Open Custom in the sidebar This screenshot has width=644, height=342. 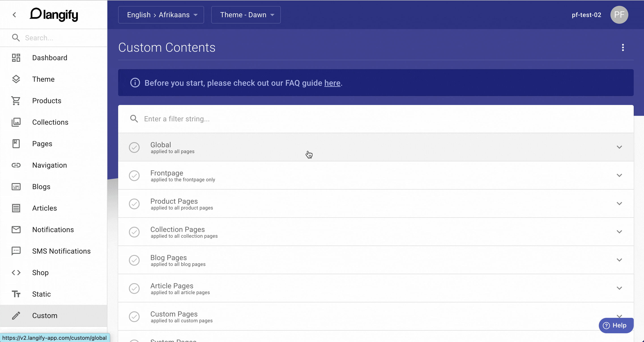point(53,316)
